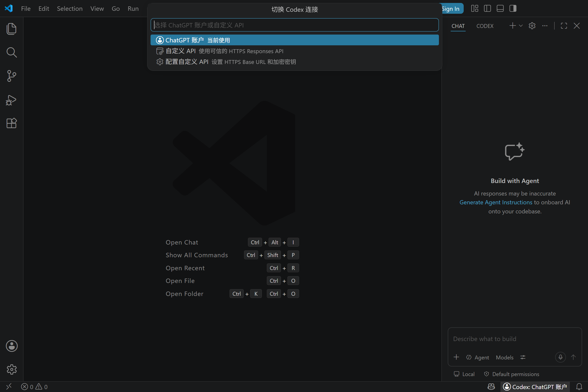The image size is (588, 392).
Task: Open the Models picker
Action: point(504,357)
